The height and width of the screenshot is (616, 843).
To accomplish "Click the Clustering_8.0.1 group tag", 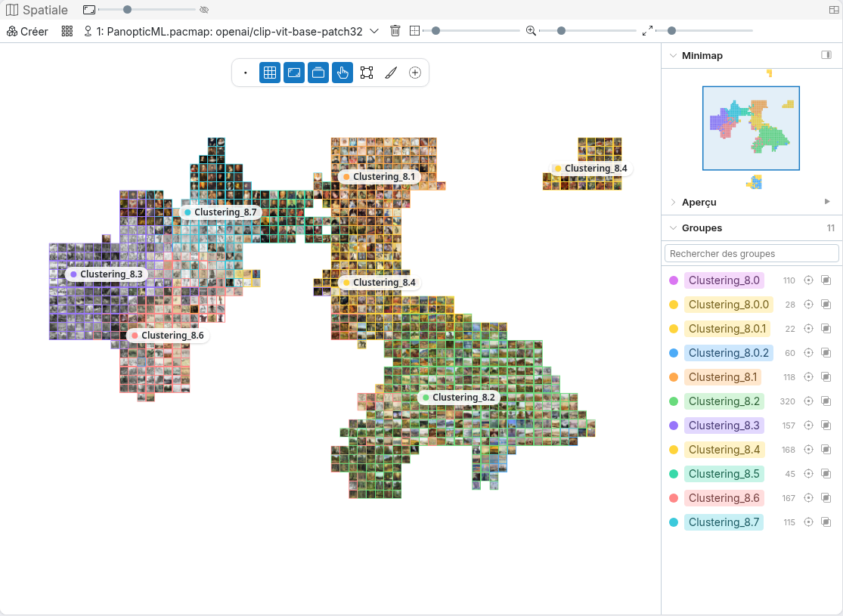I will click(x=727, y=329).
